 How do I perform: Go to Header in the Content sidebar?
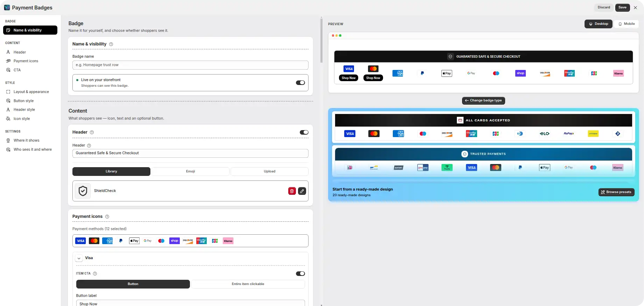point(20,52)
